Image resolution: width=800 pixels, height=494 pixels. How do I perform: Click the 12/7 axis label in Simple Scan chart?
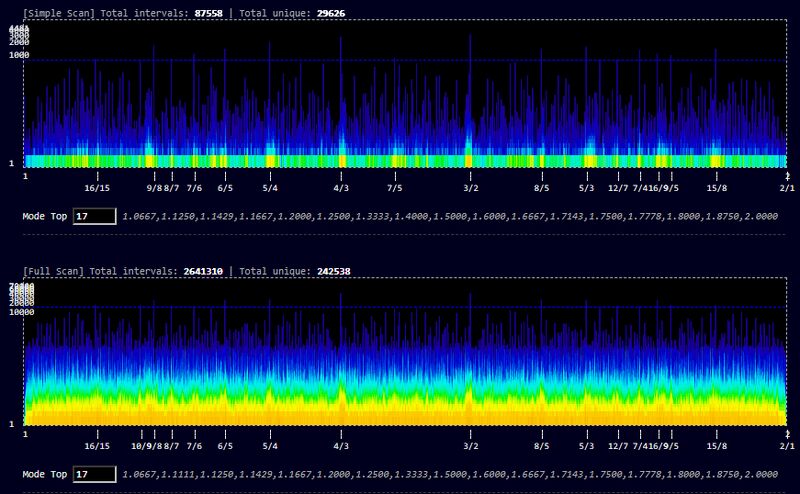click(618, 188)
